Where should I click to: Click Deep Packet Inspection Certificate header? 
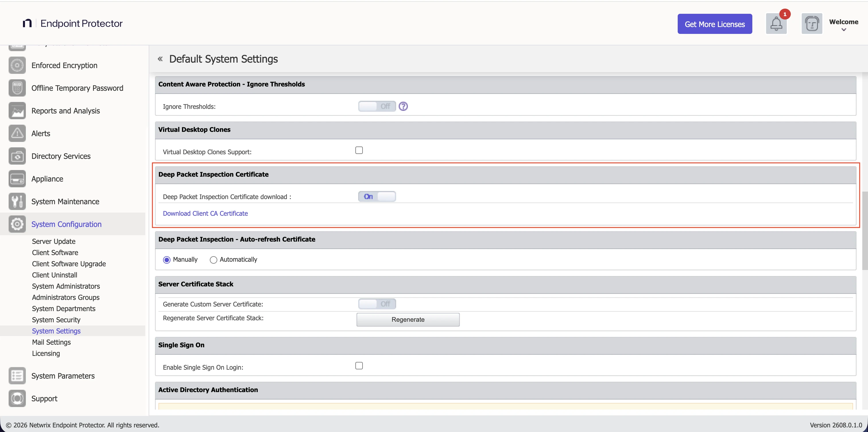(505, 174)
